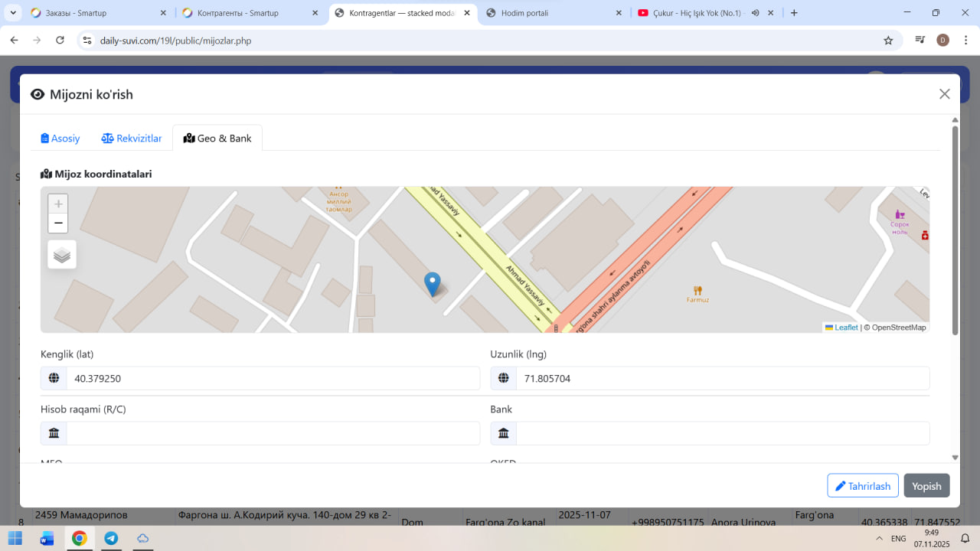The height and width of the screenshot is (551, 980).
Task: Bookmark this page with star icon
Action: pyautogui.click(x=888, y=41)
